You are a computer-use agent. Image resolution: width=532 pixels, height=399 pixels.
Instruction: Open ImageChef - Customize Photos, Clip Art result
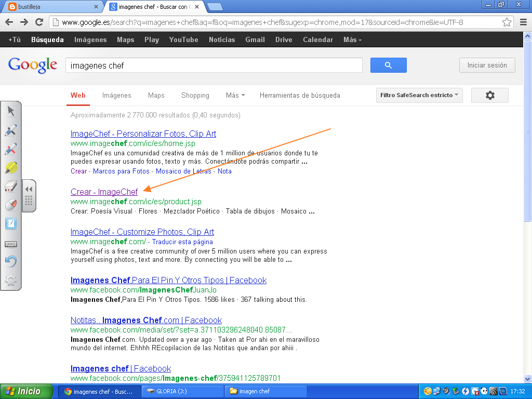pyautogui.click(x=142, y=232)
